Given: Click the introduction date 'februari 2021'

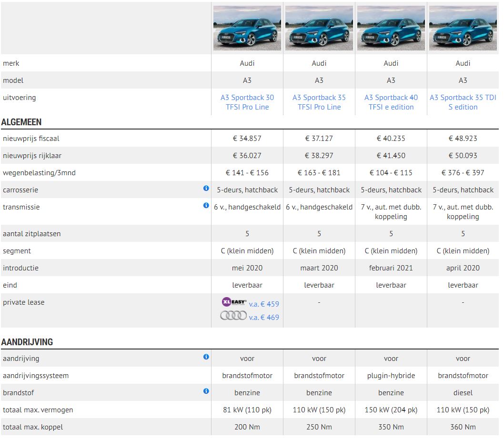Looking at the screenshot, I should tap(391, 268).
